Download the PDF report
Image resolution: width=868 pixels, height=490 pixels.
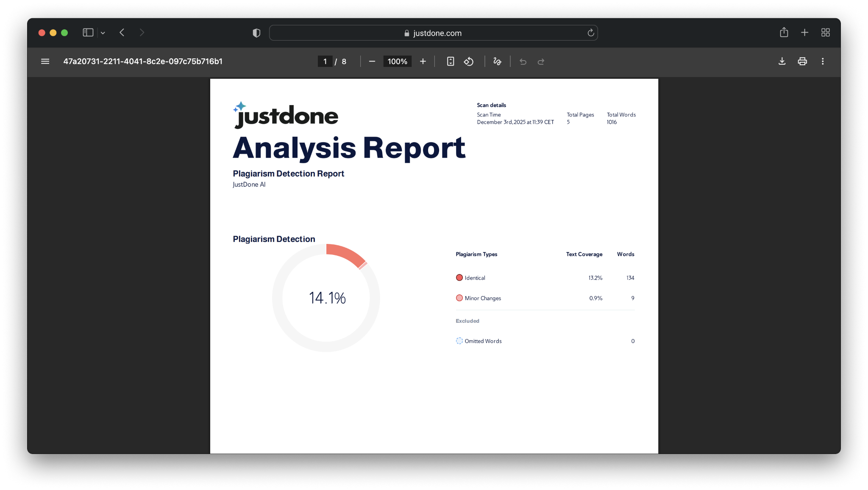click(782, 61)
